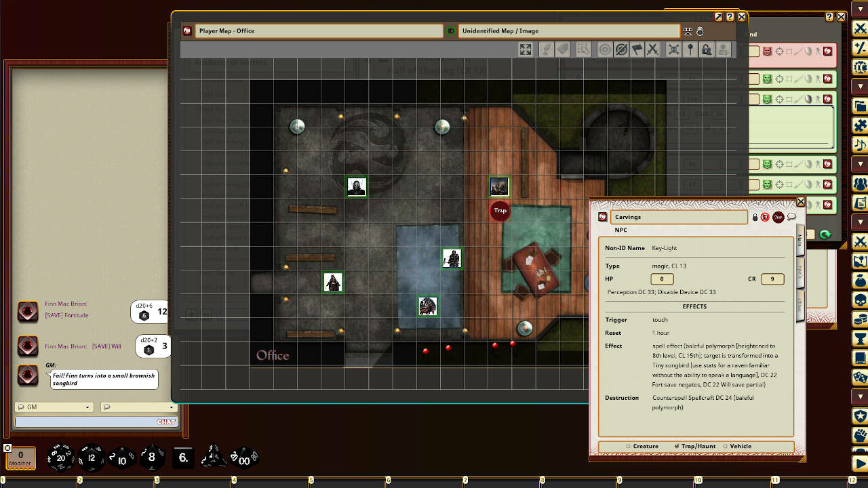Check the Vehicle checkbox on the Carvings window

(x=725, y=446)
